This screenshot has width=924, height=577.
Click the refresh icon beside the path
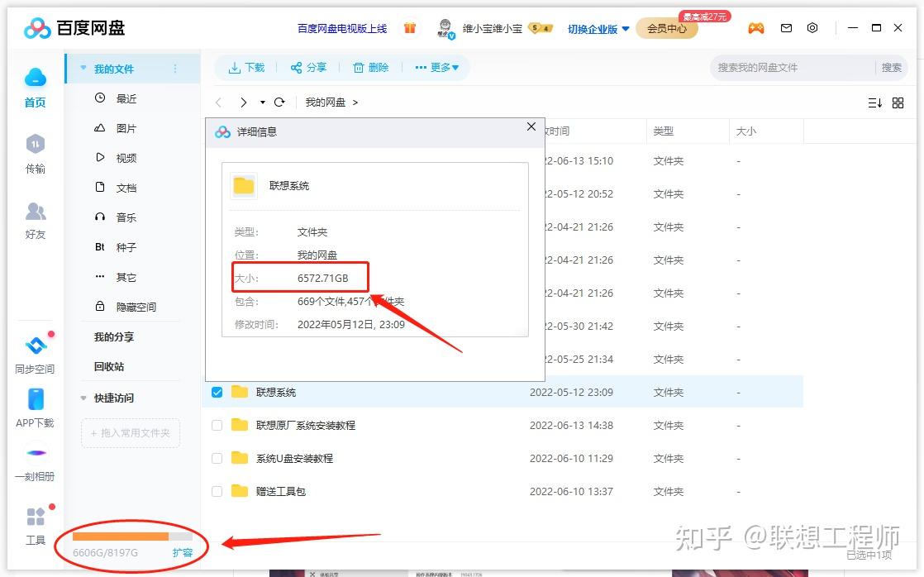coord(279,102)
